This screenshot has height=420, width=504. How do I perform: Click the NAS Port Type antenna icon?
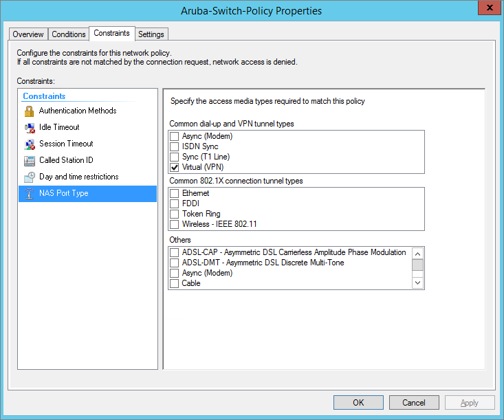(30, 193)
